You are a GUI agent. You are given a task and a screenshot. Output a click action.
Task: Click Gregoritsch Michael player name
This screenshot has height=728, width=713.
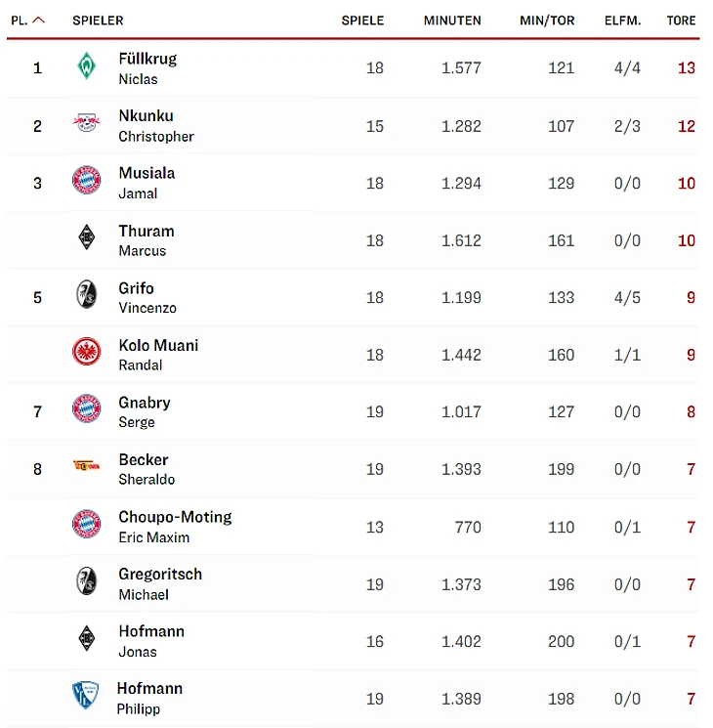160,582
